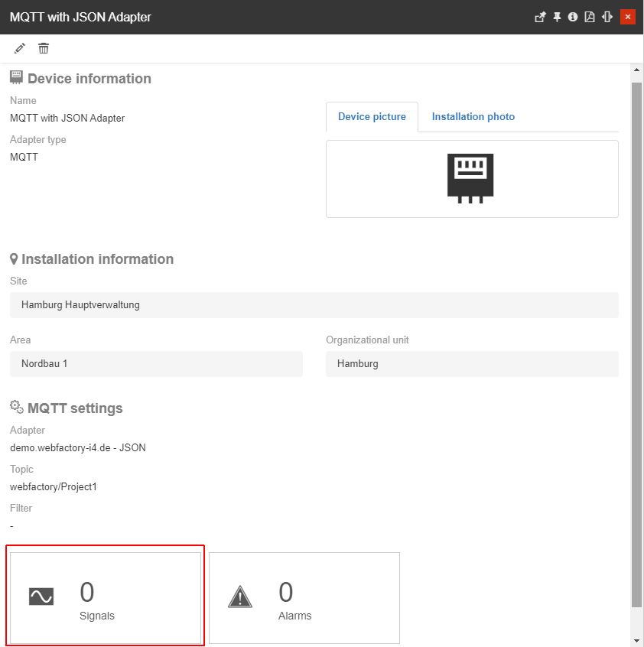Select the Device picture tab
The image size is (644, 647).
pos(372,117)
